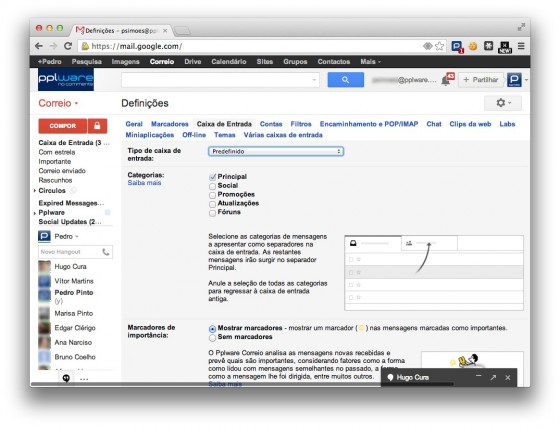Open search options dropdown arrow

tap(314, 80)
